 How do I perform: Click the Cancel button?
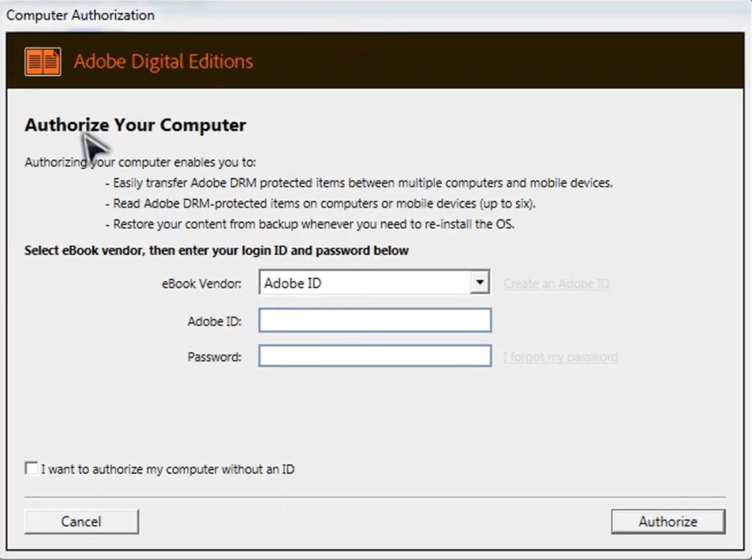pyautogui.click(x=81, y=521)
